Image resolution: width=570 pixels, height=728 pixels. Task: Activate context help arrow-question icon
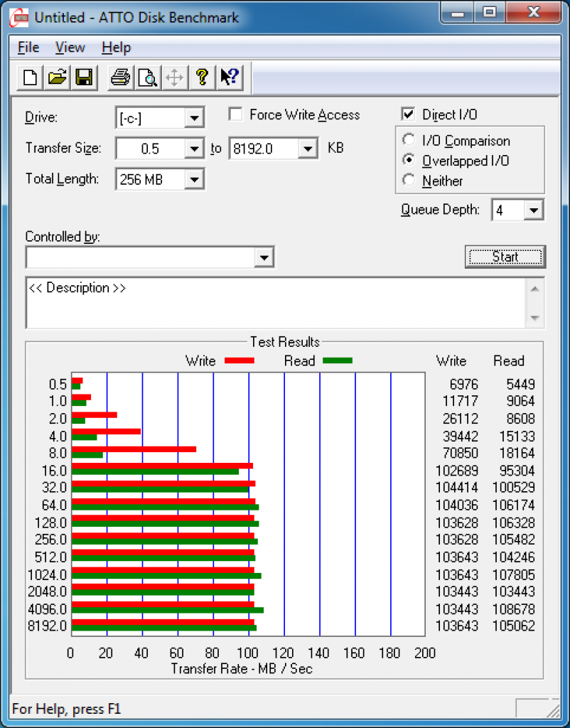tap(229, 77)
